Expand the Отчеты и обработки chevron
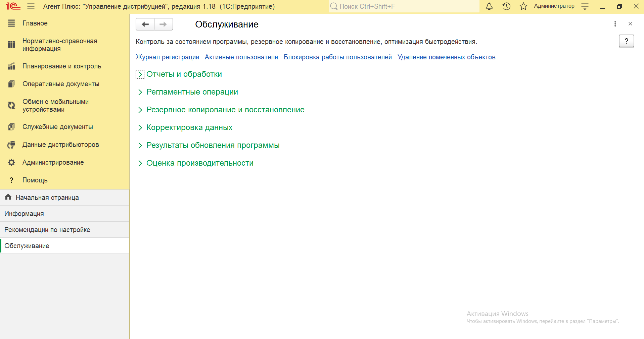 140,74
